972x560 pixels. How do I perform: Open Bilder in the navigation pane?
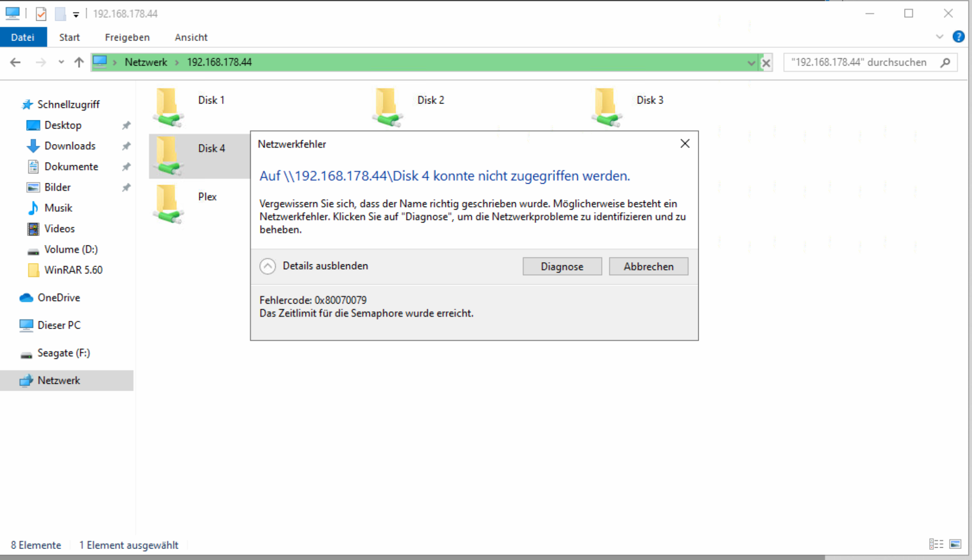[x=57, y=187]
